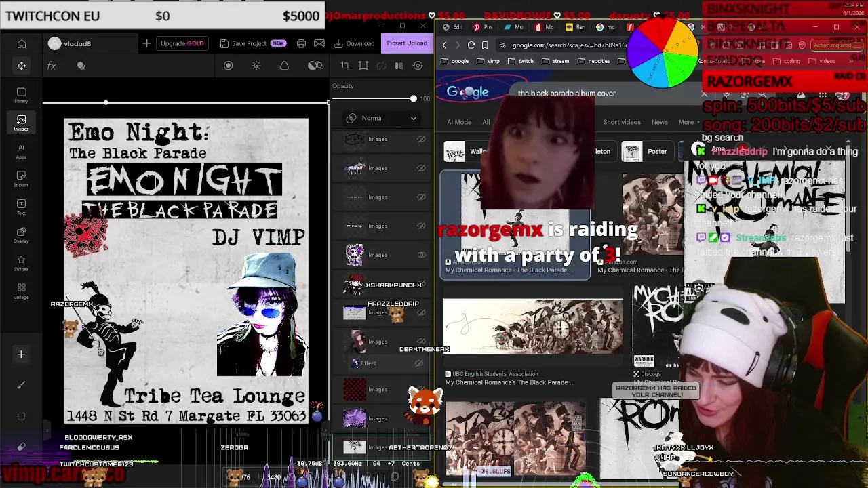The height and width of the screenshot is (488, 868).
Task: Open the Collage panel
Action: pos(21,291)
